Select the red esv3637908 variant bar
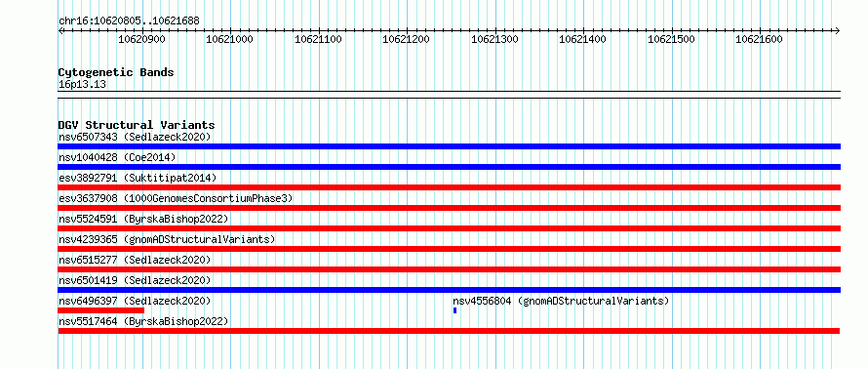The image size is (868, 369). [449, 208]
